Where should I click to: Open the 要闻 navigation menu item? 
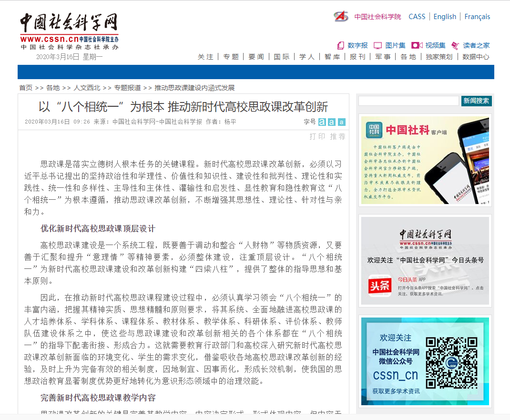[x=256, y=57]
